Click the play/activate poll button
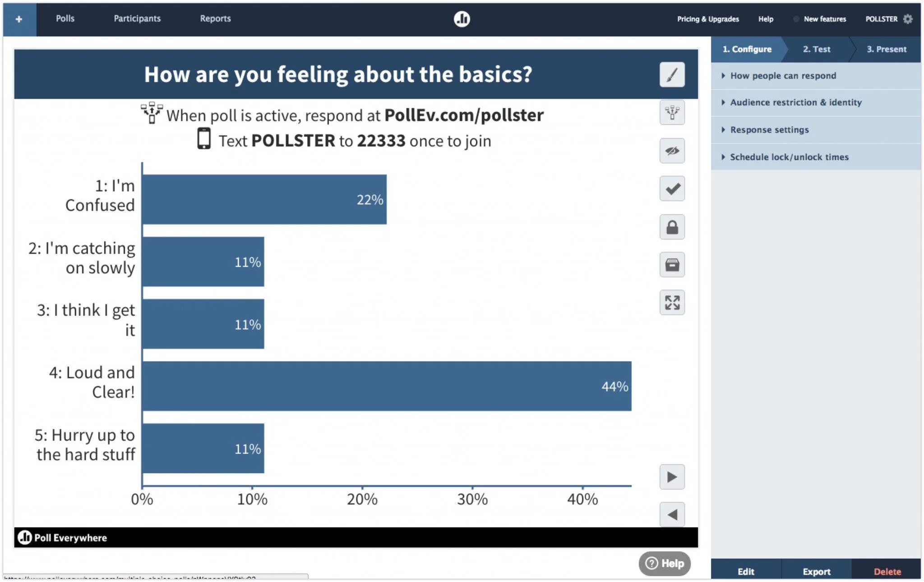The image size is (924, 582). pyautogui.click(x=672, y=477)
